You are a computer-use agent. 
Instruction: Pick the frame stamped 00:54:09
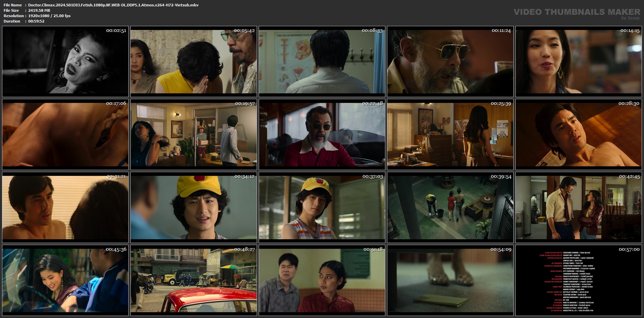point(450,280)
